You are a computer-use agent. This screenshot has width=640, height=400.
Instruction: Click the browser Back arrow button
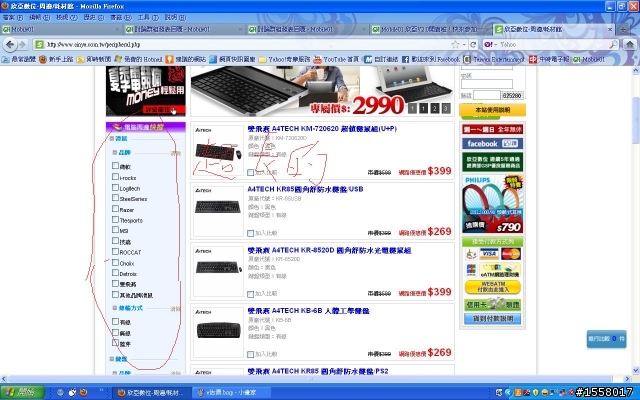(10, 44)
